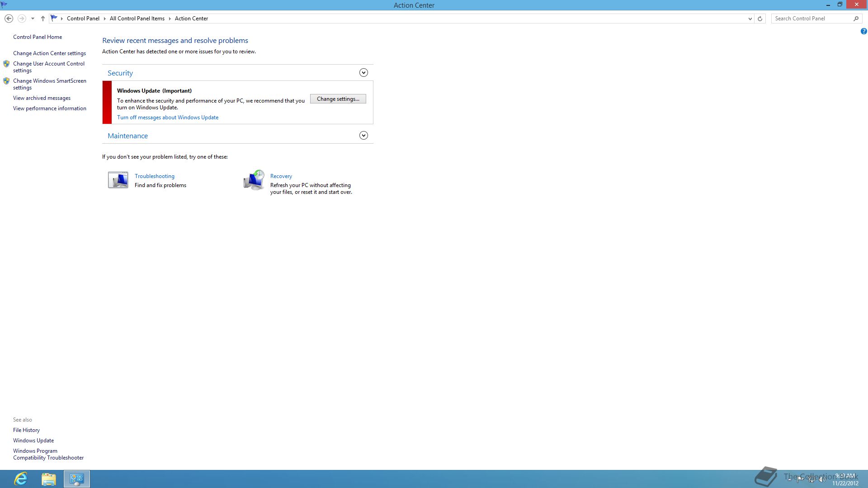Image resolution: width=868 pixels, height=488 pixels.
Task: Click the Action Center flag in address bar
Action: point(54,18)
